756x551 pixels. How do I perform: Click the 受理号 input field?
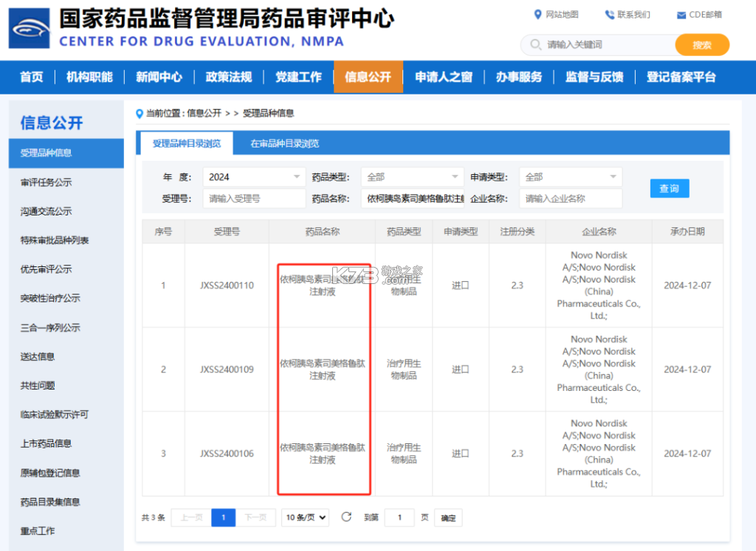(x=254, y=198)
